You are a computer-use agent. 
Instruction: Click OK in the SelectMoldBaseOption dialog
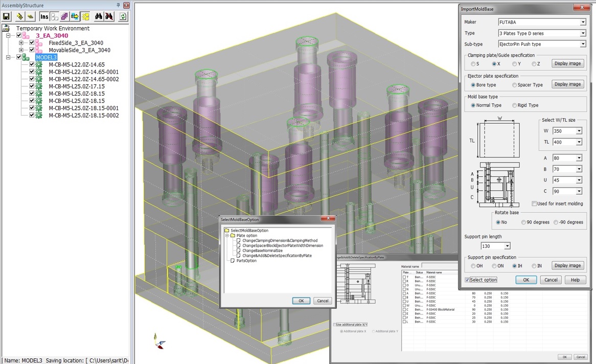click(x=301, y=301)
